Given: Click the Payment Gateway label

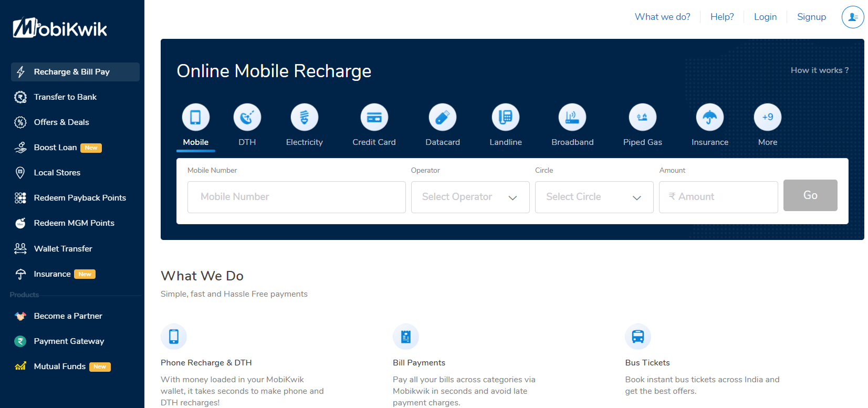Looking at the screenshot, I should (69, 341).
